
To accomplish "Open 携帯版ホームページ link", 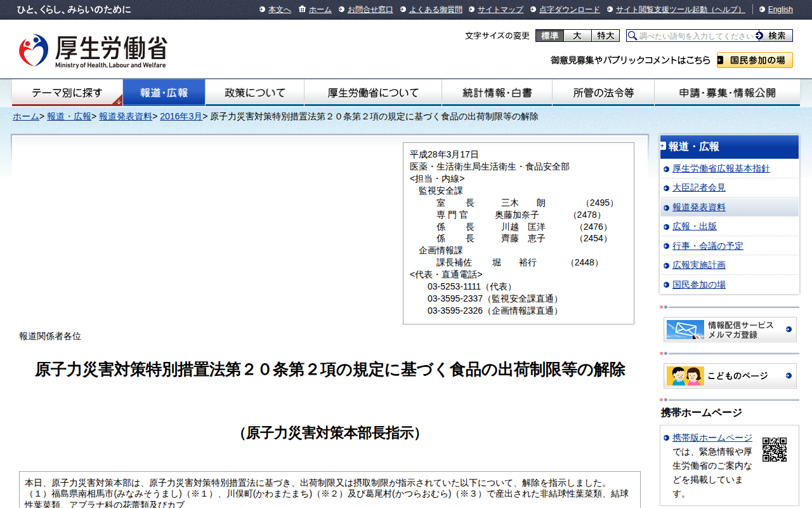I will pos(712,438).
